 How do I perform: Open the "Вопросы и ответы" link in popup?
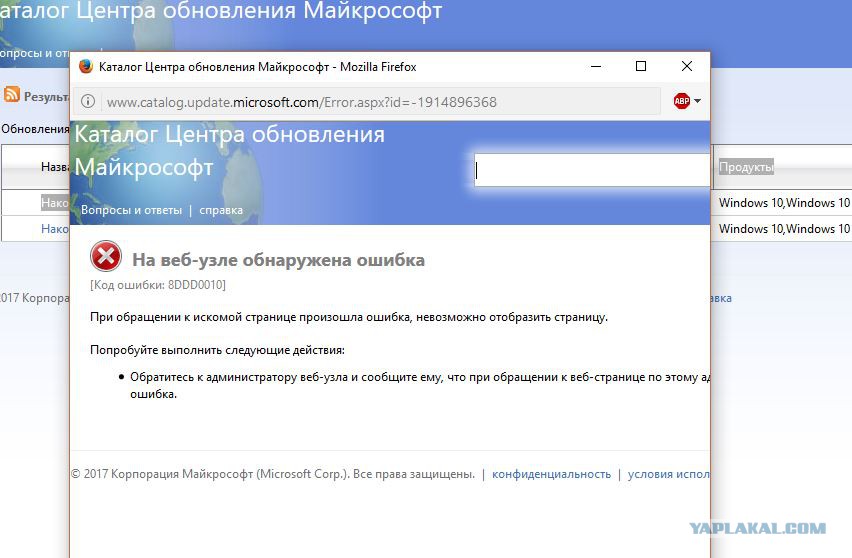click(x=131, y=210)
